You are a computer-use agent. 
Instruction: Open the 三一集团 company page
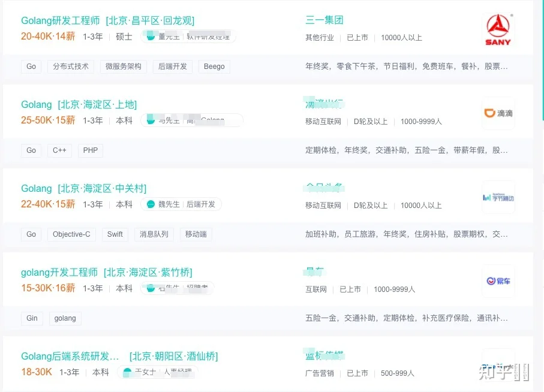click(x=324, y=20)
